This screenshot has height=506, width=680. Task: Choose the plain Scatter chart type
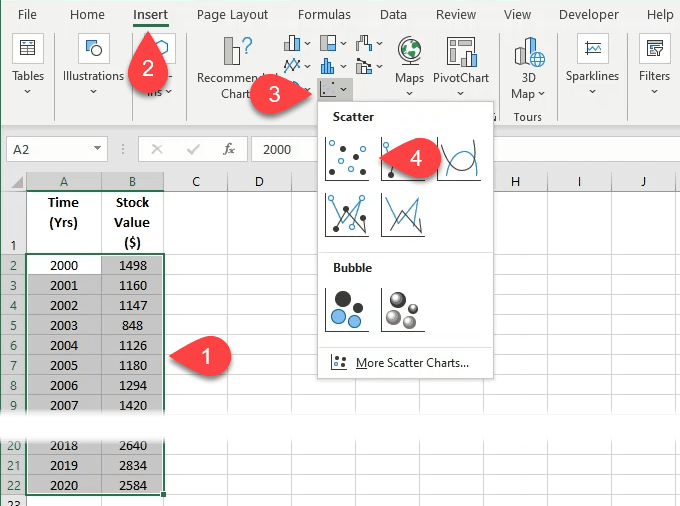pyautogui.click(x=347, y=159)
